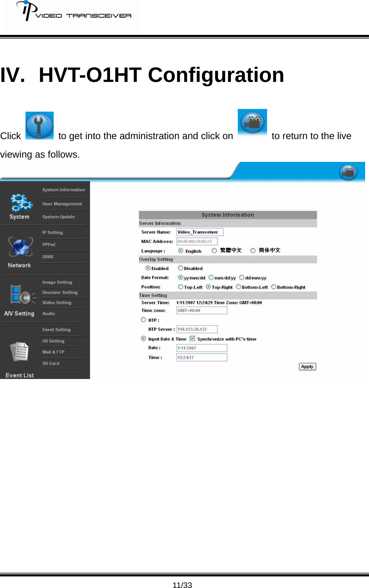Set overlay position to Top-Right
Image resolution: width=369 pixels, height=588 pixels.
[208, 287]
